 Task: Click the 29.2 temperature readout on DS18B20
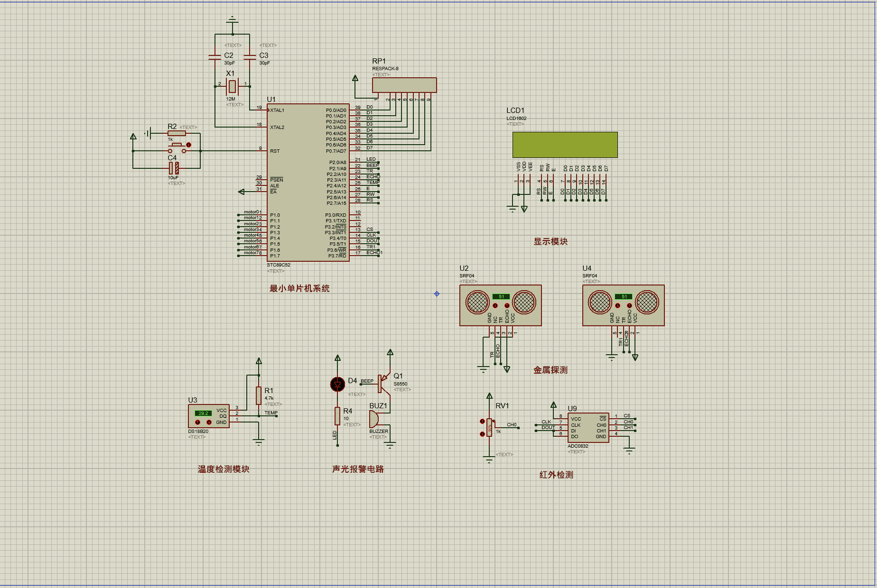204,413
